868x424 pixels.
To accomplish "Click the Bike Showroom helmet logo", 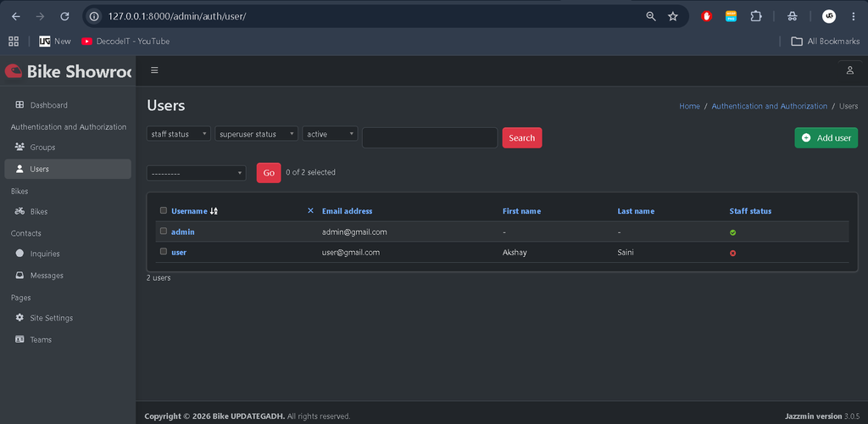I will [x=14, y=71].
